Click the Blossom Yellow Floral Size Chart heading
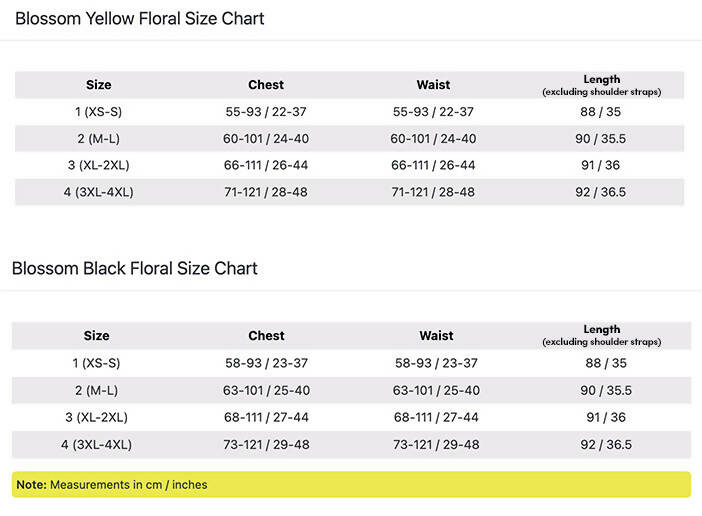The height and width of the screenshot is (516, 702). (x=140, y=19)
